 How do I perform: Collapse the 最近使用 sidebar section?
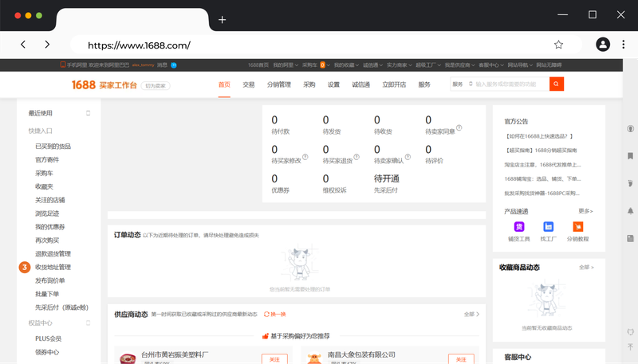click(89, 113)
